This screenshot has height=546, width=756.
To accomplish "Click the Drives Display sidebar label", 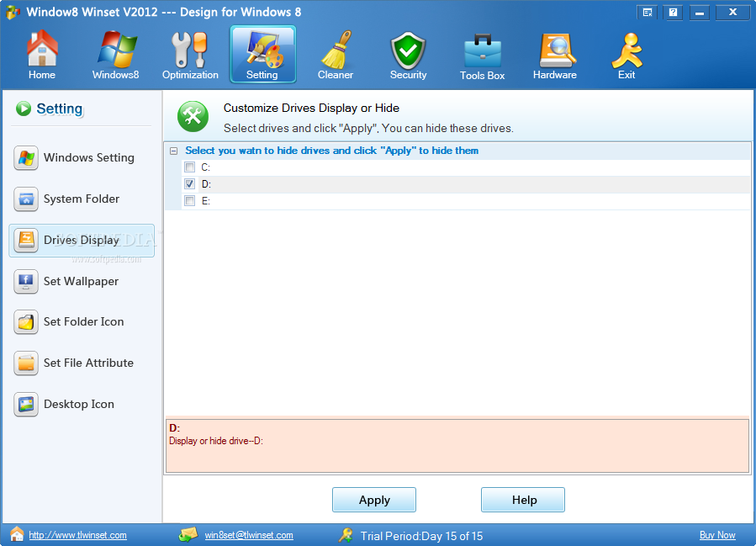I will pyautogui.click(x=82, y=241).
